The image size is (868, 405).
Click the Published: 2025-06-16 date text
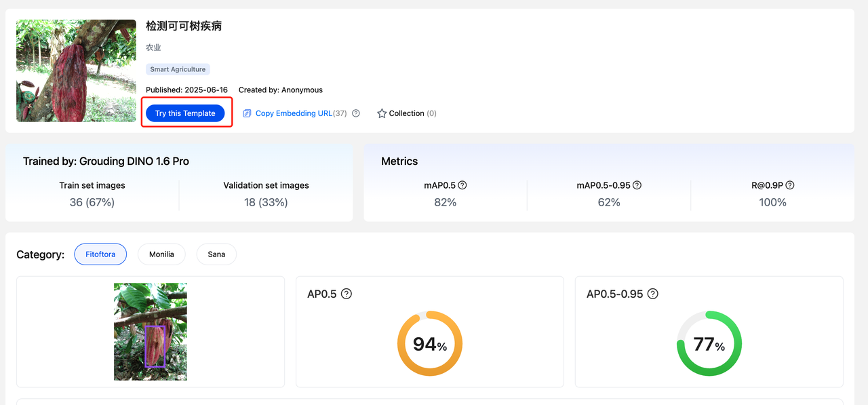pos(186,90)
